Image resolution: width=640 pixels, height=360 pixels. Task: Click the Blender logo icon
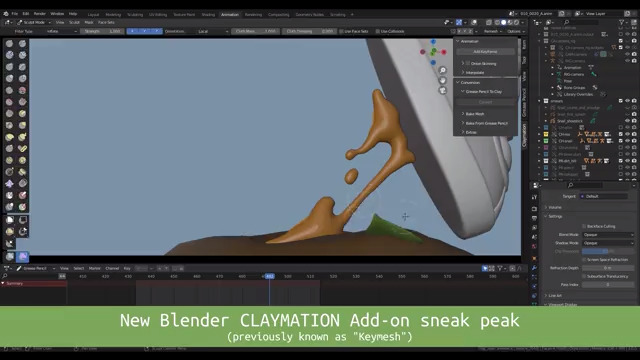click(6, 13)
